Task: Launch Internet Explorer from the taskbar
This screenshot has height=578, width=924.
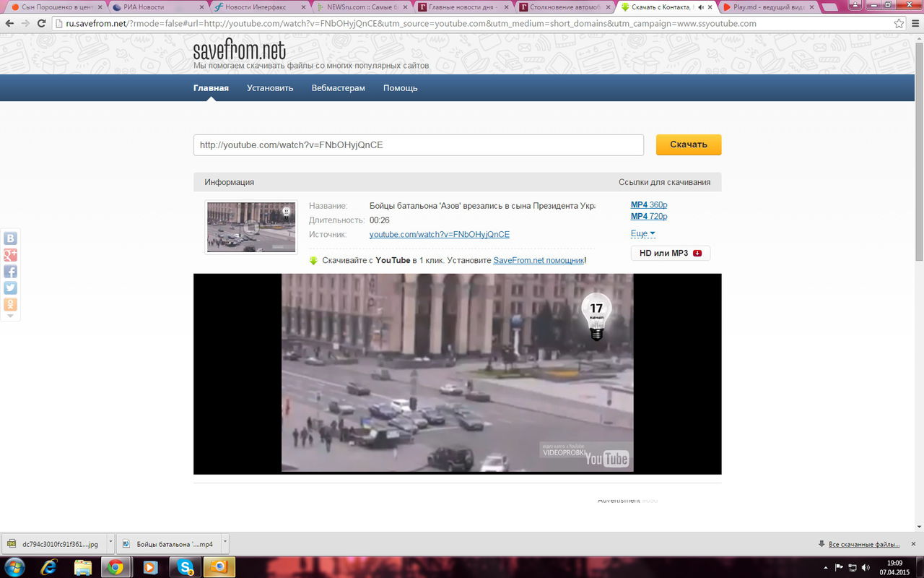Action: coord(49,567)
